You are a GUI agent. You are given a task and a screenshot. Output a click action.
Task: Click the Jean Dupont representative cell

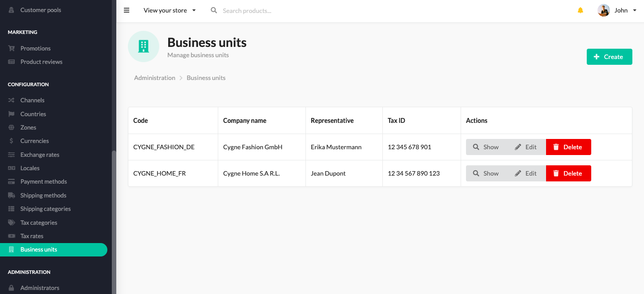344,173
